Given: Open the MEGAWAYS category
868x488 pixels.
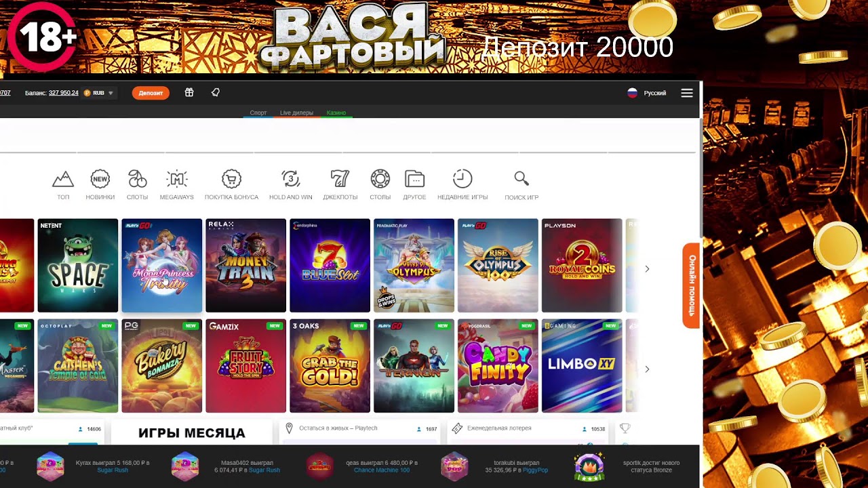Looking at the screenshot, I should [176, 184].
